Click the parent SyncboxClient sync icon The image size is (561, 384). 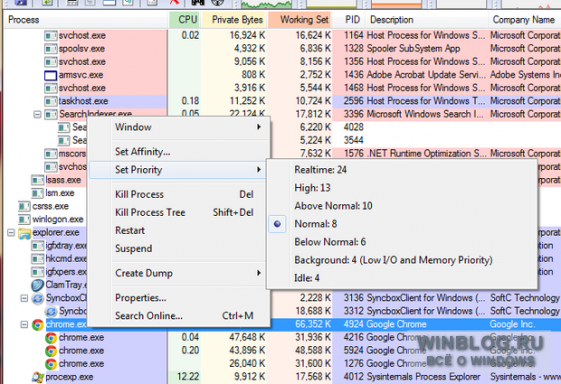click(x=38, y=298)
